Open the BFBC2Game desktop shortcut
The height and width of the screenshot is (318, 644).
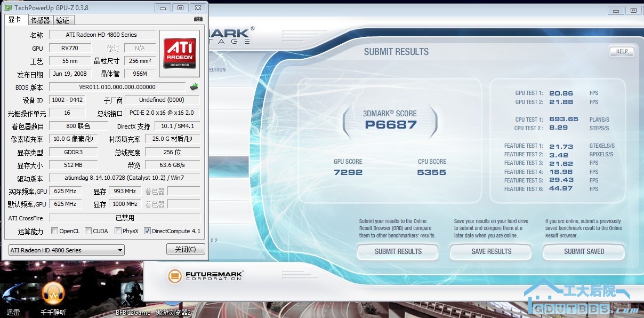click(133, 299)
